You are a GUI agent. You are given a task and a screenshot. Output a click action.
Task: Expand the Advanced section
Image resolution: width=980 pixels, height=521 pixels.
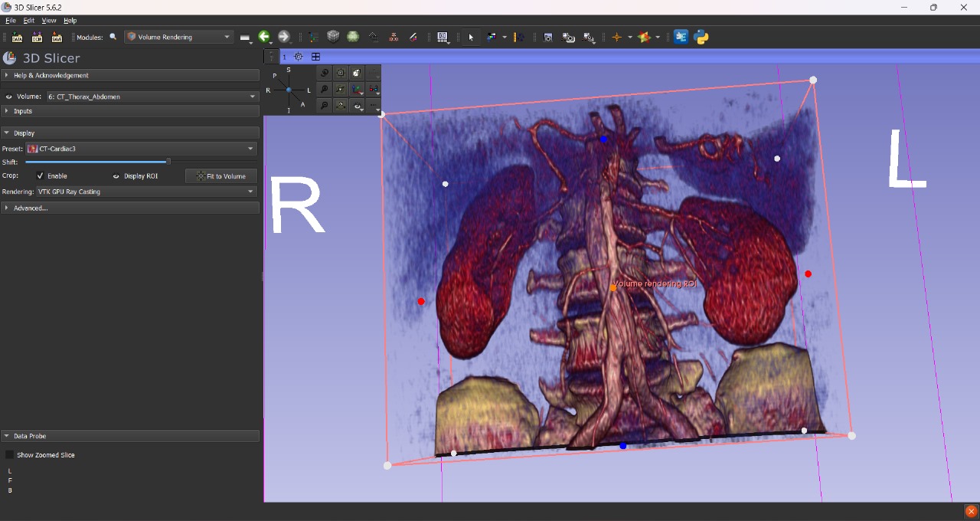click(x=31, y=208)
